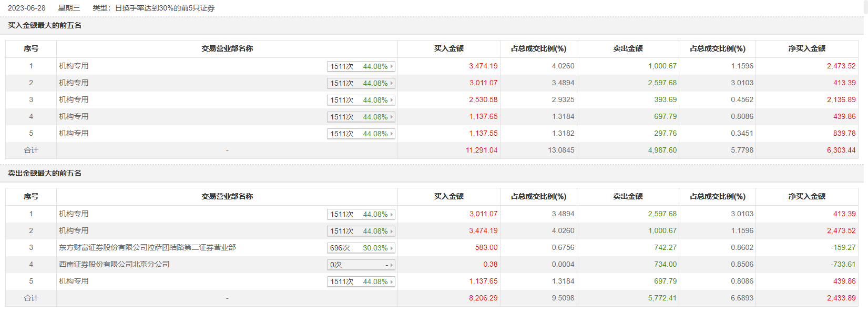Expand the 0次 box for 西南证券 row
Image resolution: width=868 pixels, height=312 pixels.
(x=361, y=265)
